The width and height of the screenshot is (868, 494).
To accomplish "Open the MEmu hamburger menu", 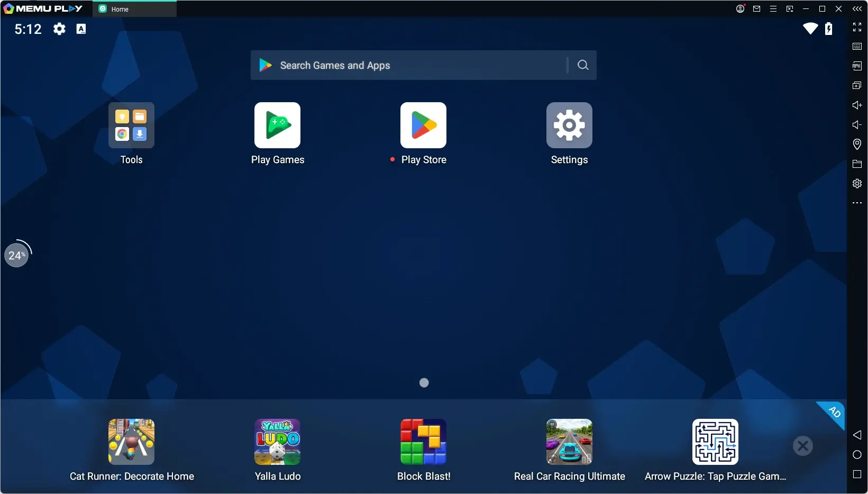I will click(x=773, y=8).
